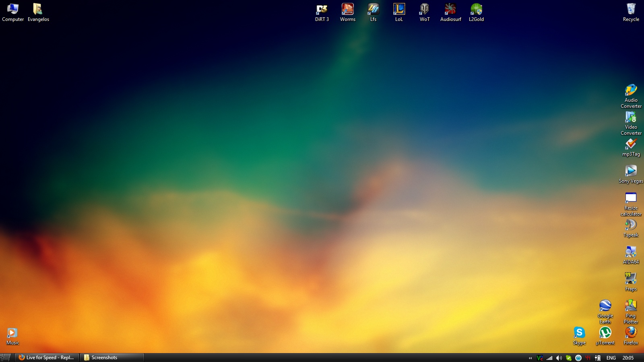The image size is (644, 362).
Task: Select the Video Converter shortcut
Action: [x=631, y=123]
